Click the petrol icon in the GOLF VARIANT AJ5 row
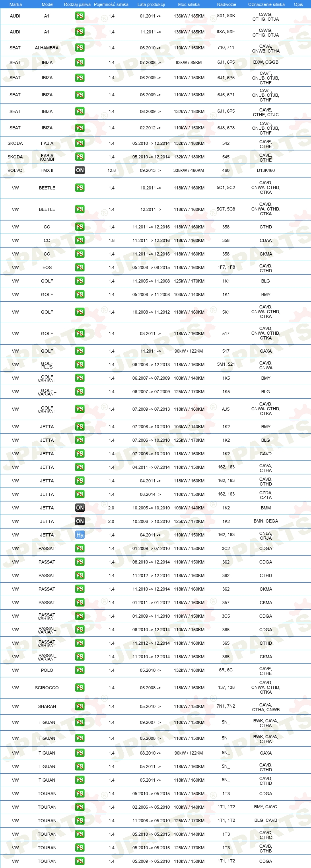 [x=80, y=409]
